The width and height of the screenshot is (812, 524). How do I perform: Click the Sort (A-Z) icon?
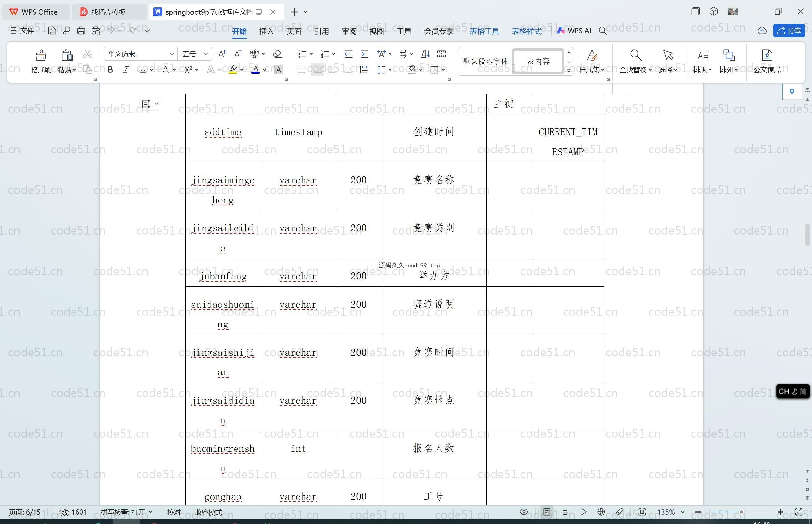426,54
